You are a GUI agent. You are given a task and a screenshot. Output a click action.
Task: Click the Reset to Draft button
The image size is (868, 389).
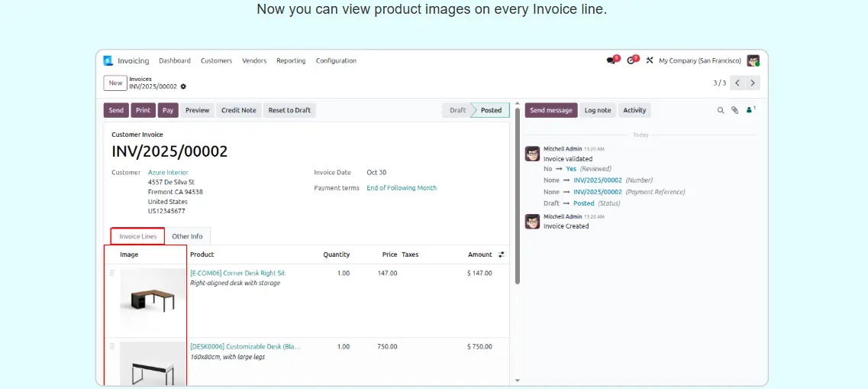(x=289, y=110)
